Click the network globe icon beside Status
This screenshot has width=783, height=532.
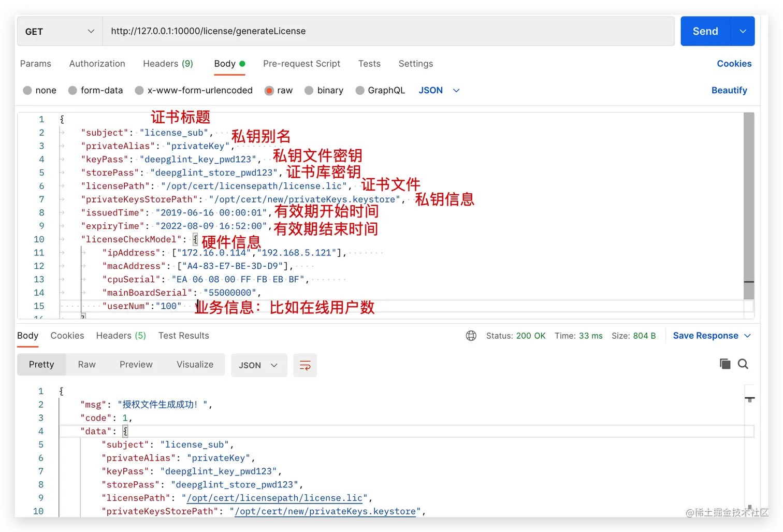(471, 336)
